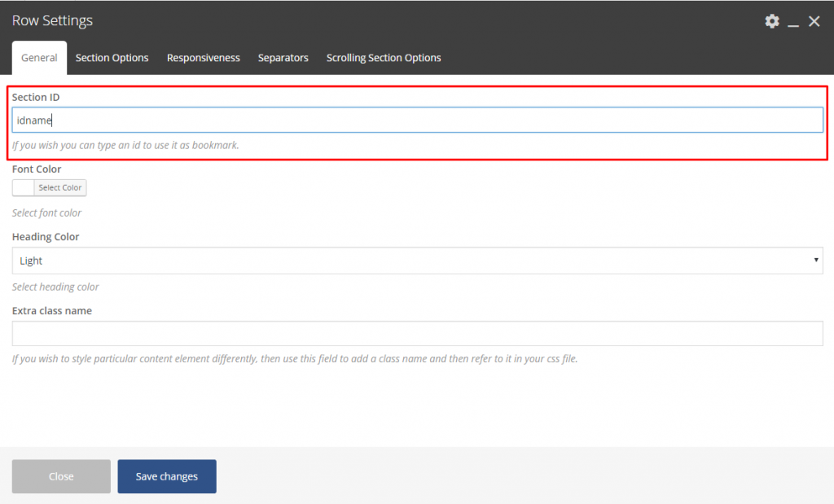Go to the Responsiveness tab
Screen dimensions: 834x504
[x=203, y=58]
